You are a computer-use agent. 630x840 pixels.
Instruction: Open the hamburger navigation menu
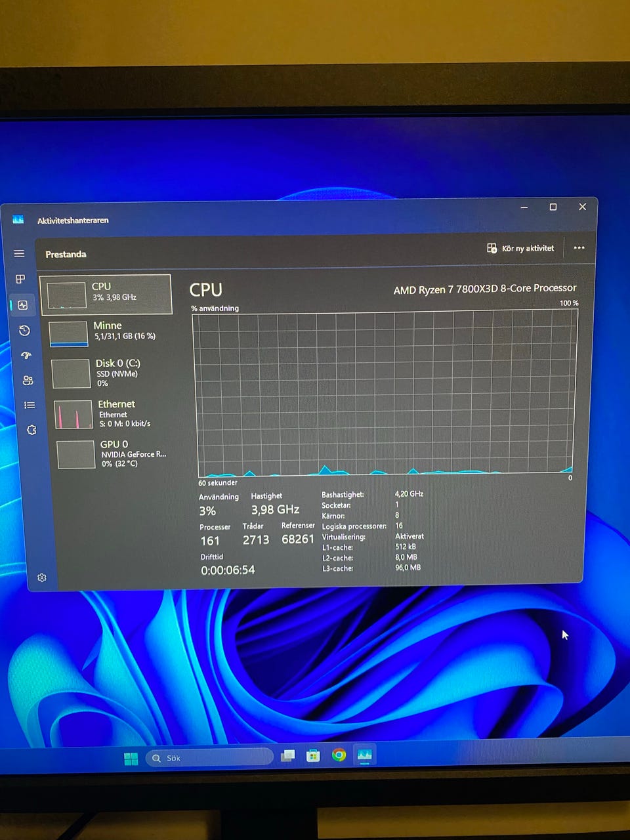coord(19,253)
